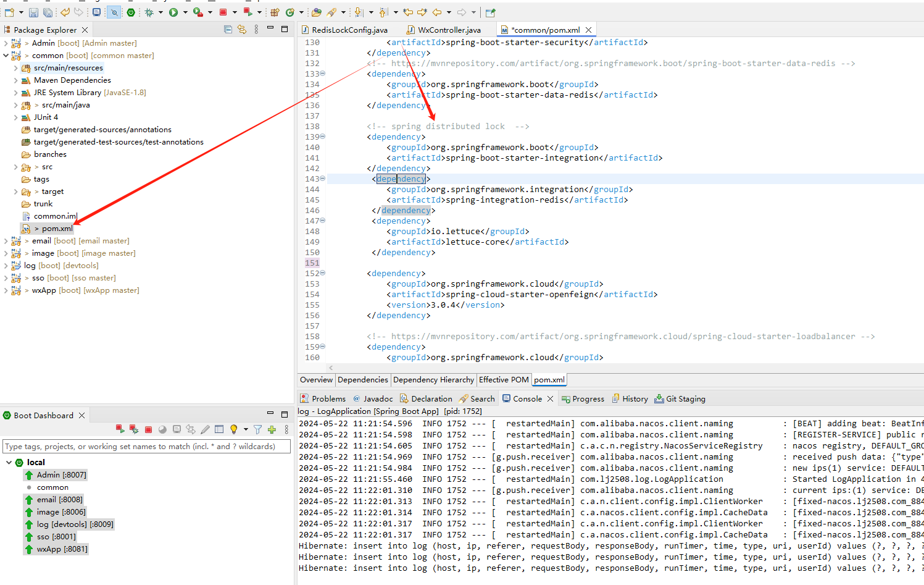
Task: Jump to Last Edit Location icon
Action: (x=408, y=12)
